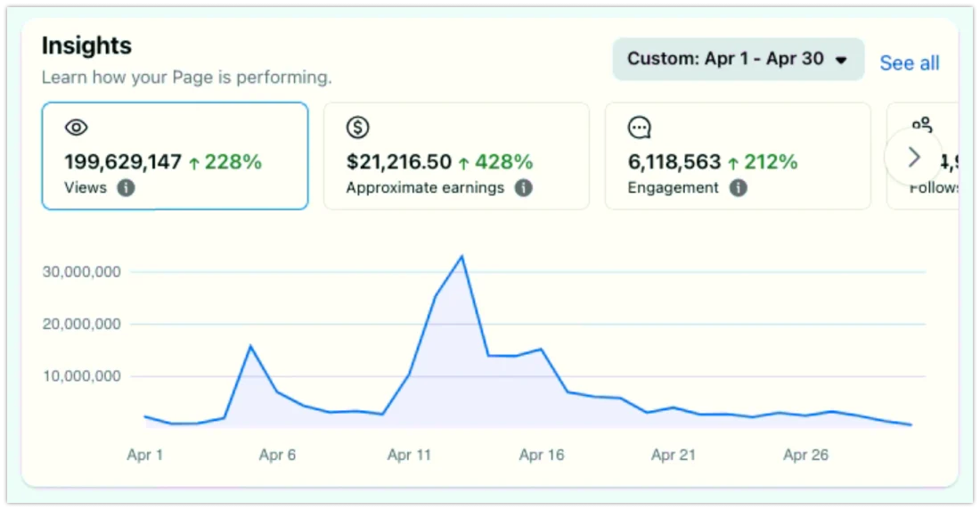Image resolution: width=980 pixels, height=510 pixels.
Task: Click the Apr 21 x-axis label
Action: (674, 455)
